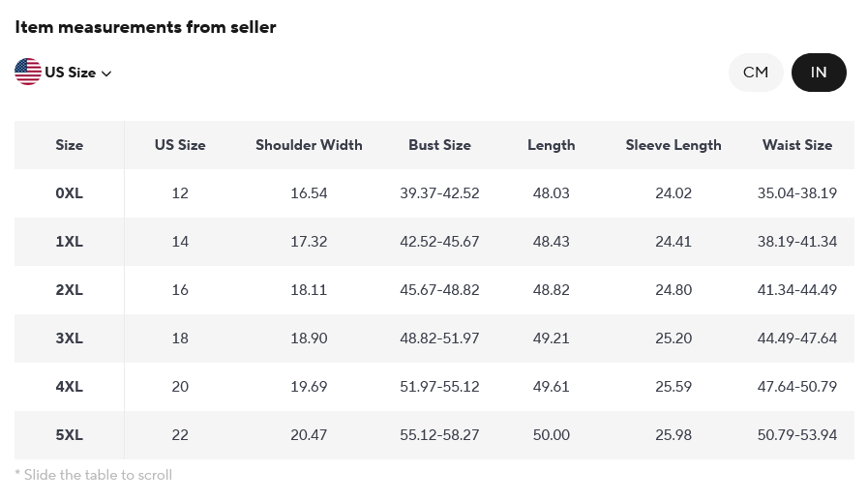Select the 0XL size row label

[70, 193]
